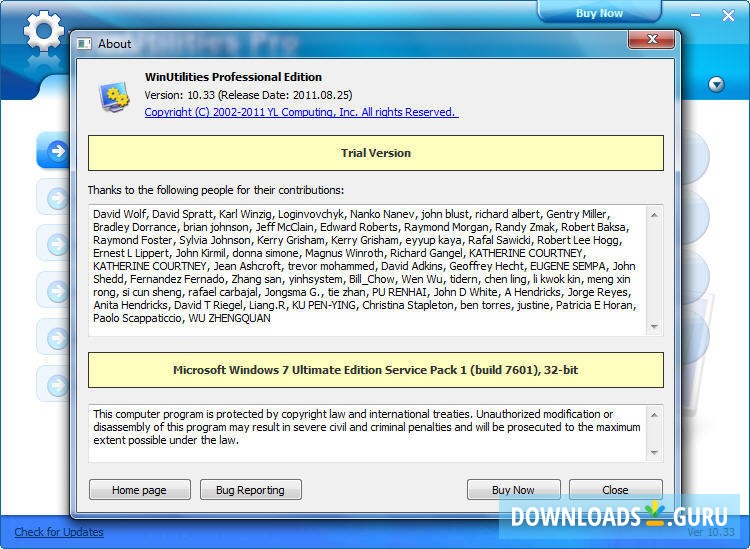Click the Trial Version banner
Image resolution: width=750 pixels, height=549 pixels.
tap(376, 153)
